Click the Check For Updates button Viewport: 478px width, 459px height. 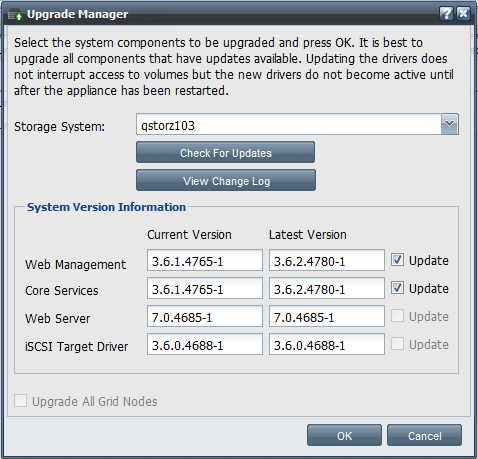225,152
